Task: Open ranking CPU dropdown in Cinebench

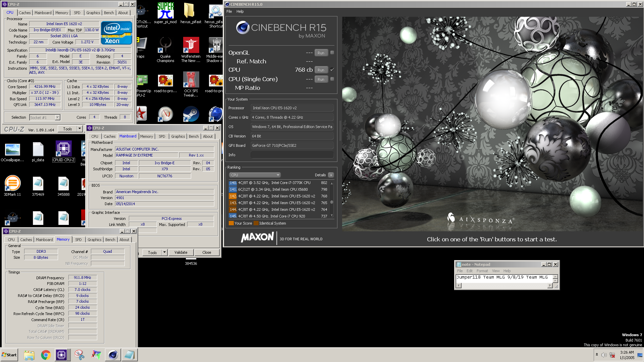Action: [255, 175]
